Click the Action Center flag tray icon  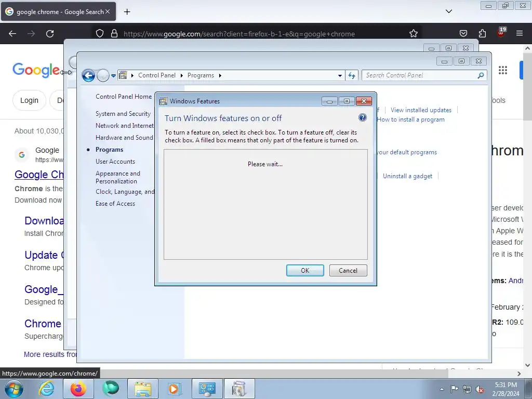tap(454, 389)
